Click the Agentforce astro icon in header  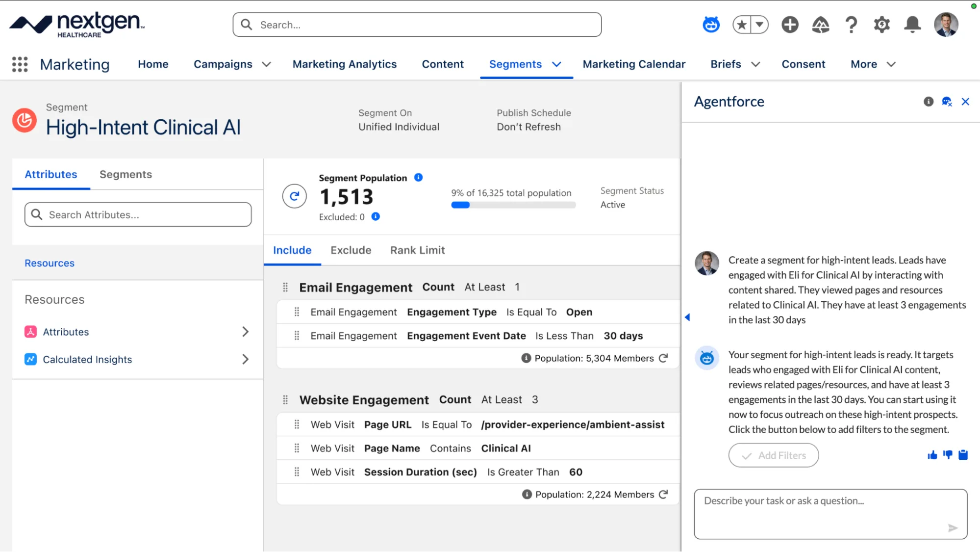(x=711, y=24)
